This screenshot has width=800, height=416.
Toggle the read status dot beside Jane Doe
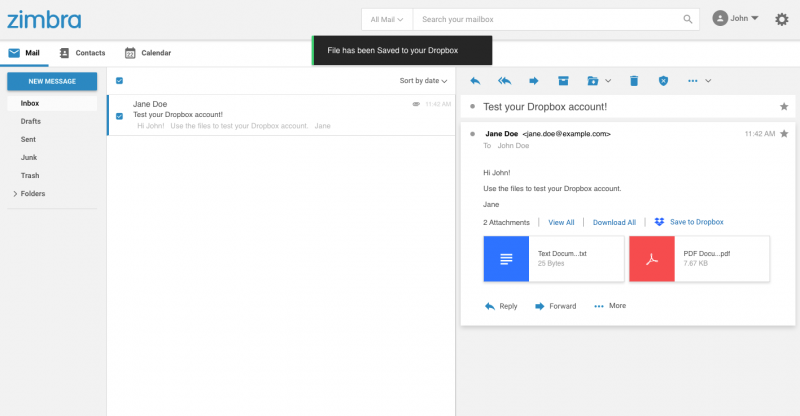click(472, 134)
